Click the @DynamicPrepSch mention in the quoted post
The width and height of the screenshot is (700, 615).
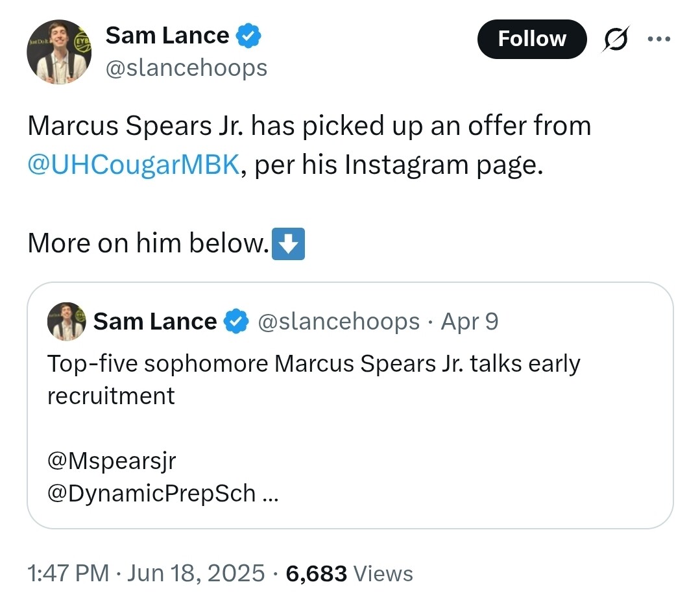(x=152, y=494)
